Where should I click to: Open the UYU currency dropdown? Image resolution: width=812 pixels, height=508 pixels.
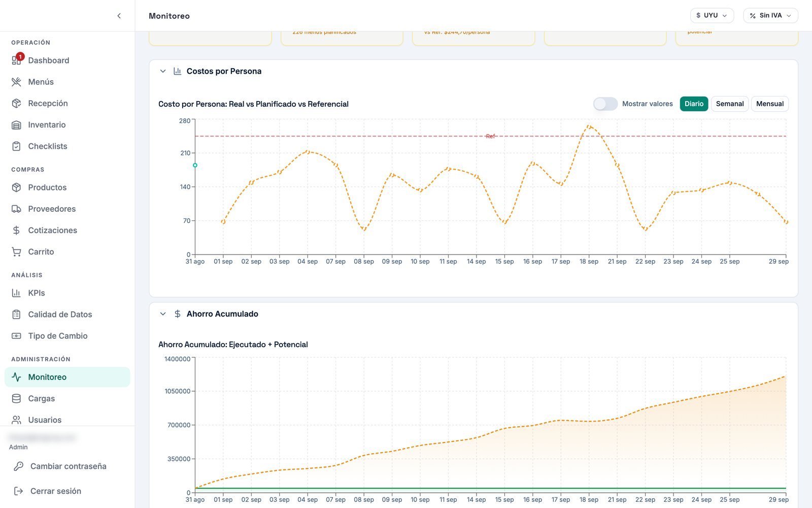712,15
